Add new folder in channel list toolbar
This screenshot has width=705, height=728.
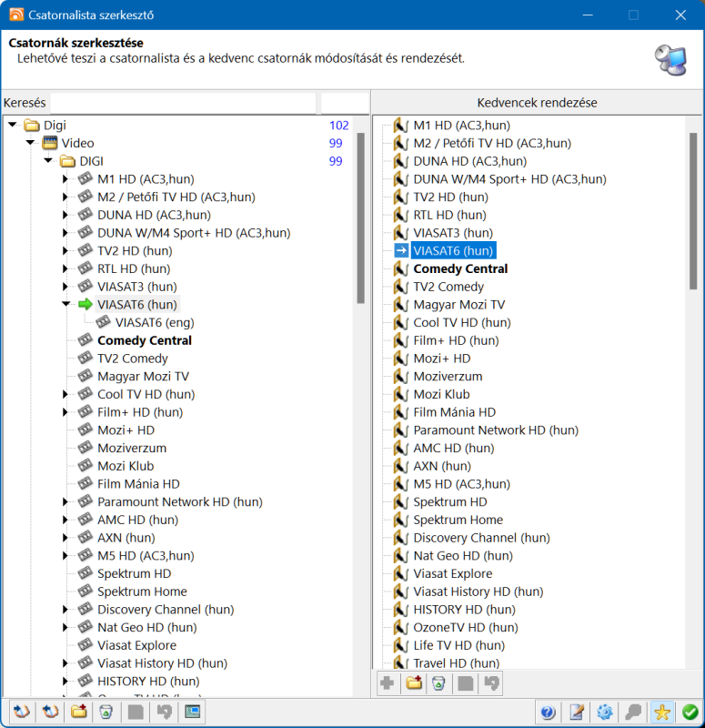[79, 712]
